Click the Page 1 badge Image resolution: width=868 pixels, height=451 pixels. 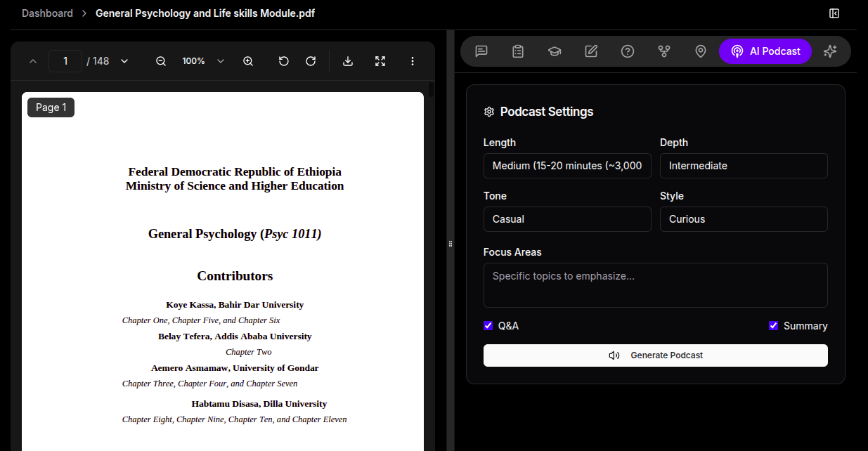click(51, 107)
